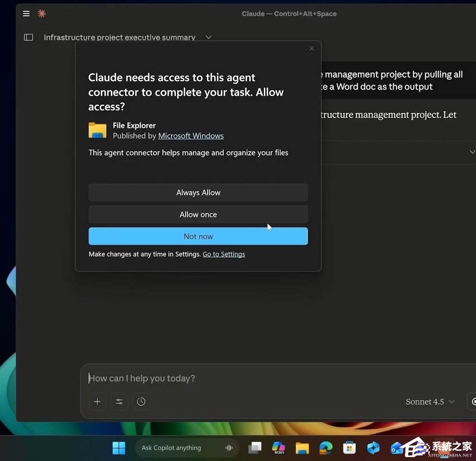The height and width of the screenshot is (461, 476).
Task: Open the Microsoft Windows publisher link
Action: coord(191,136)
